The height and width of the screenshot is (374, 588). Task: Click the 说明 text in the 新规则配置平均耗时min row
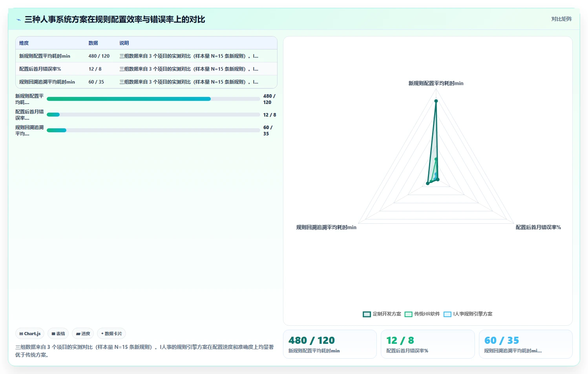click(x=189, y=56)
